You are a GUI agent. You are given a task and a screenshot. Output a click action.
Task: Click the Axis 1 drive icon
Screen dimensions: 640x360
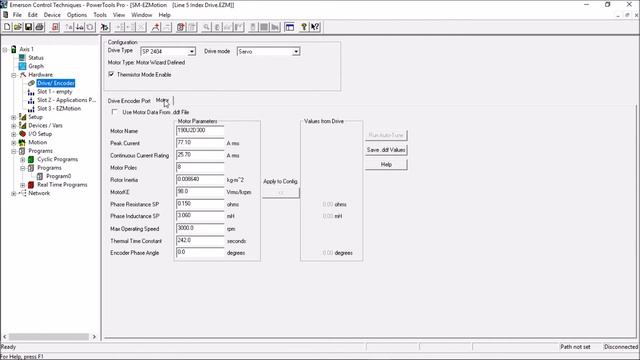pos(13,49)
